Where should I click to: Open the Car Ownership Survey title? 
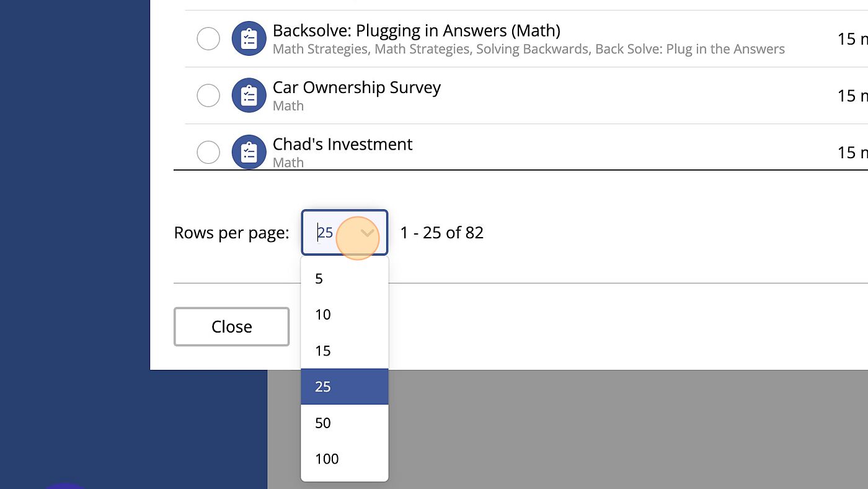pyautogui.click(x=356, y=87)
